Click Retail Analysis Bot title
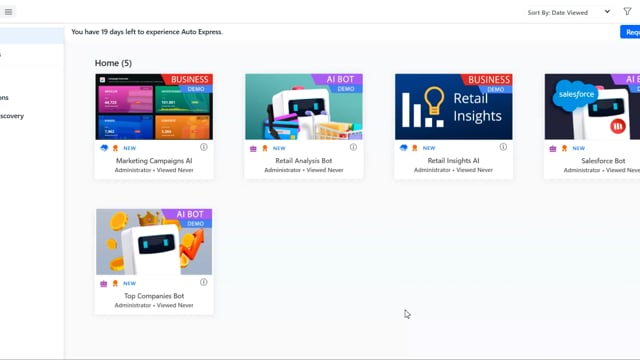The width and height of the screenshot is (640, 360). point(304,161)
